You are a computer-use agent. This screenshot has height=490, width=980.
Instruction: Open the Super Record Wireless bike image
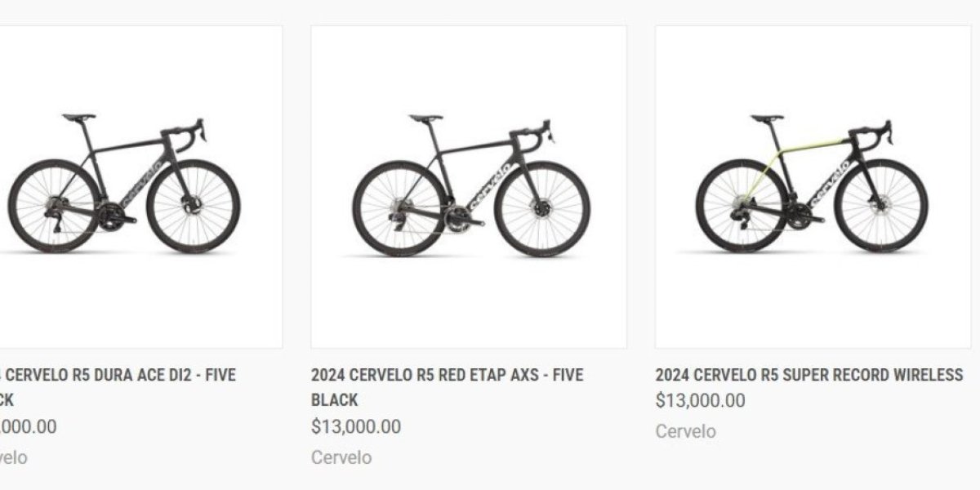[812, 186]
